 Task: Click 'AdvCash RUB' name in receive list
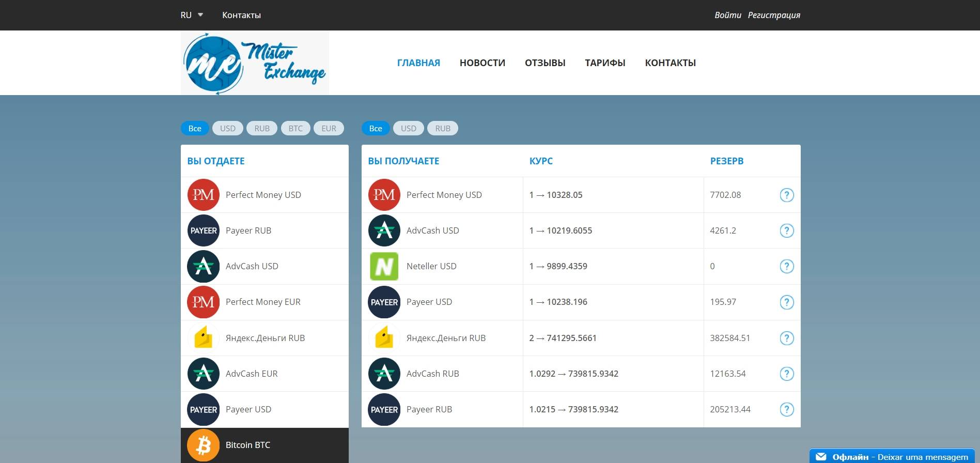click(433, 374)
